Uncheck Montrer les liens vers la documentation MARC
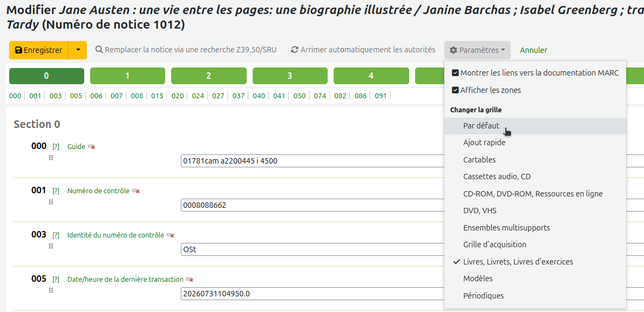This screenshot has height=312, width=644. [455, 73]
